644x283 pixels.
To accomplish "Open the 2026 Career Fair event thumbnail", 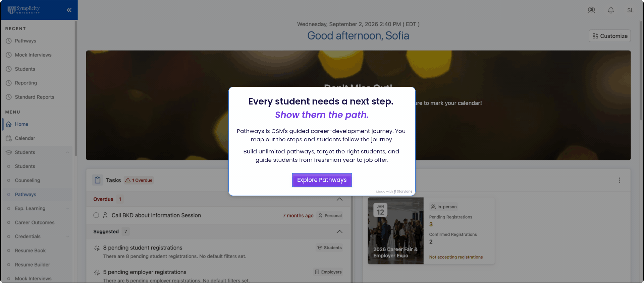I will [x=395, y=231].
